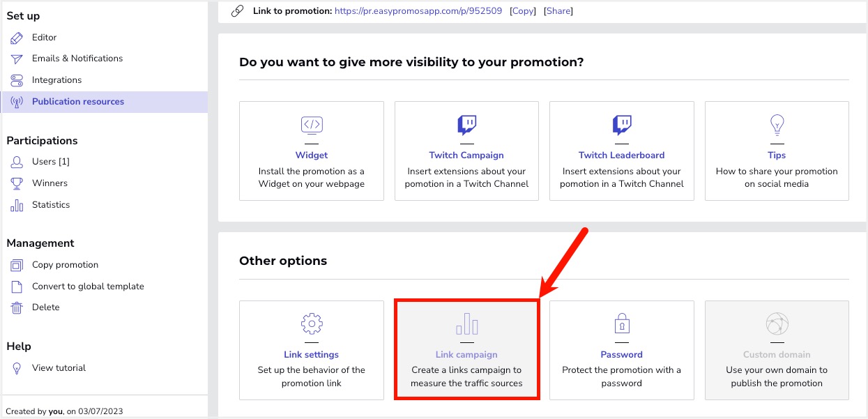Click the Custom domain globe icon
868x419 pixels.
(777, 324)
